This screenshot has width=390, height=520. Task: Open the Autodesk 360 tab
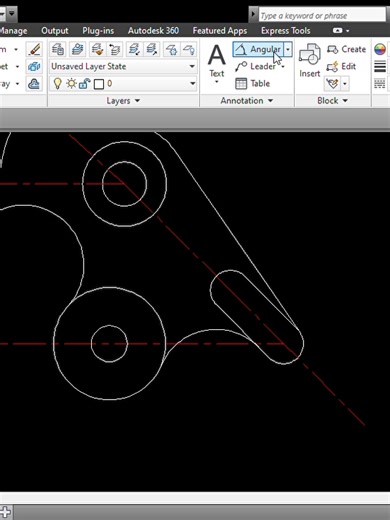153,31
